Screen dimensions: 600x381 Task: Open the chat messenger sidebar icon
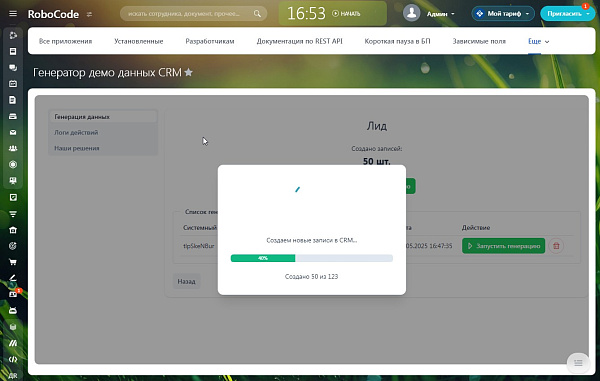(13, 68)
